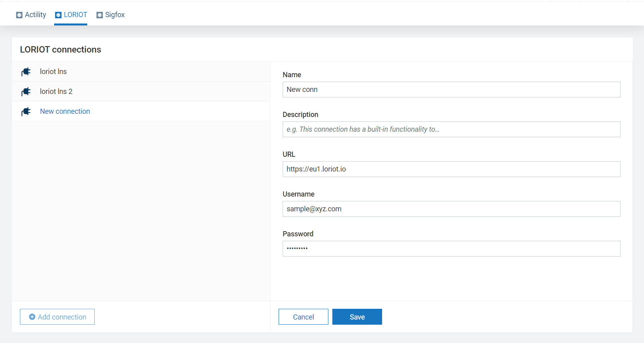Image resolution: width=644 pixels, height=343 pixels.
Task: Click the plug icon beside loriot lns 2
Action: pos(26,92)
